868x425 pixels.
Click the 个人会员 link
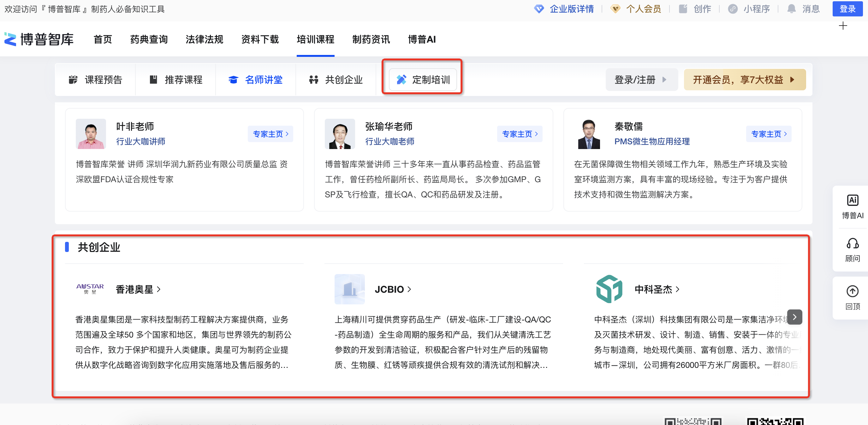(x=644, y=9)
